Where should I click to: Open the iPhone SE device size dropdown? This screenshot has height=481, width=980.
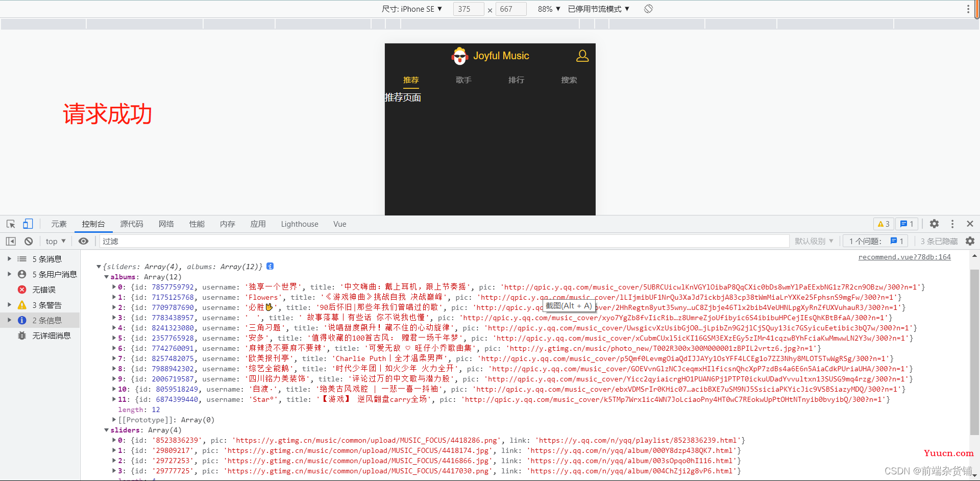coord(412,9)
